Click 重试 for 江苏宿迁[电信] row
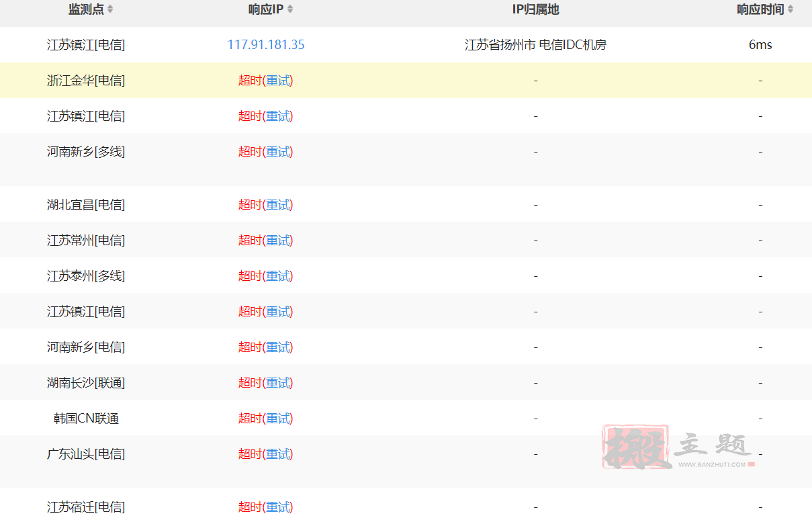This screenshot has height=520, width=812. point(278,507)
